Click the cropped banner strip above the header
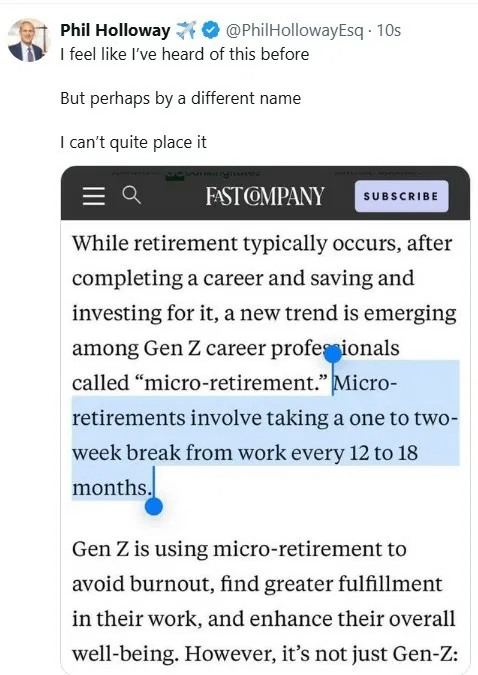 click(265, 172)
